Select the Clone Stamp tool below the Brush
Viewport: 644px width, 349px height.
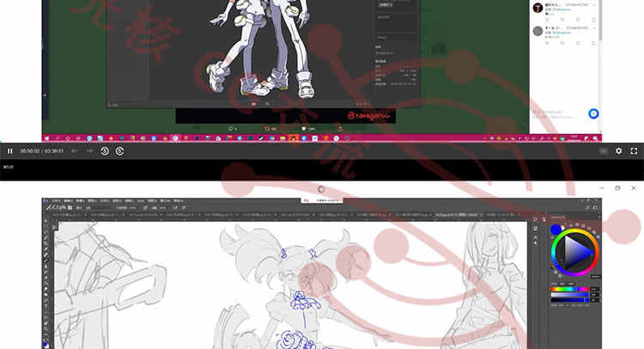point(46,266)
